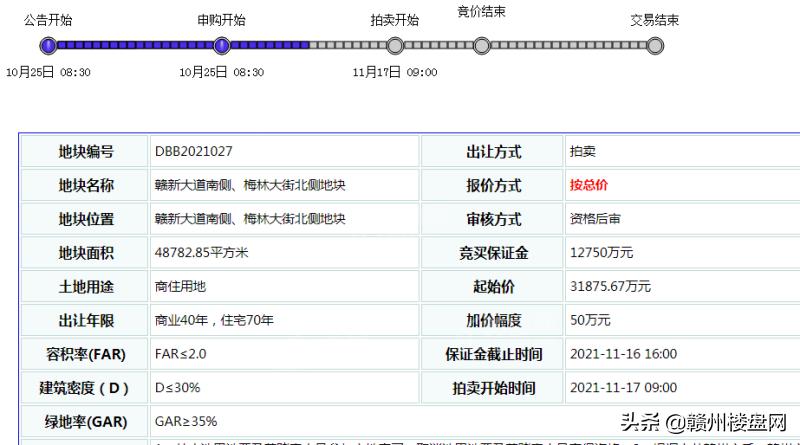Click the 报价方式 label cell
800x445 pixels.
point(492,185)
